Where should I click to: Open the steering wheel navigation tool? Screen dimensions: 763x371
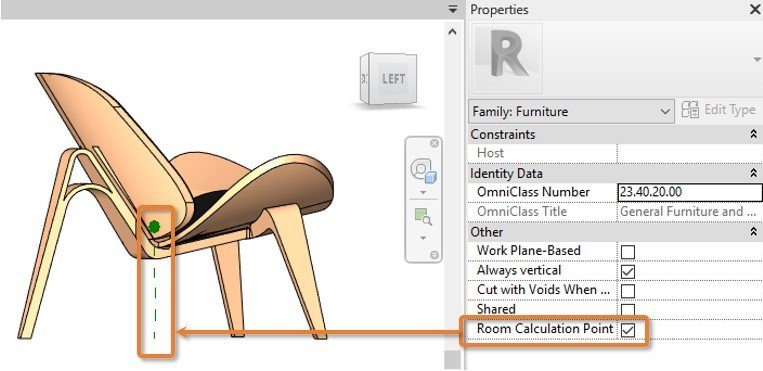point(423,170)
